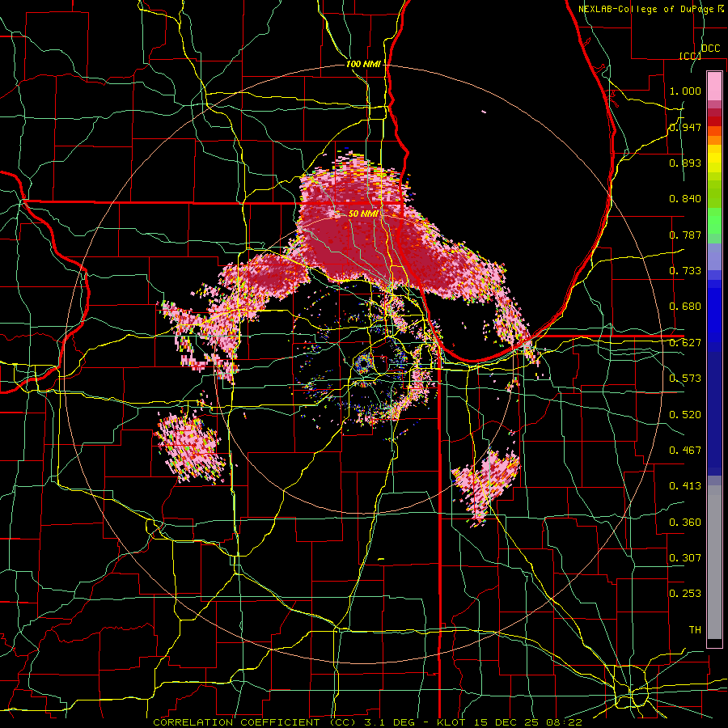Click the 0.627 scale value

tap(685, 343)
